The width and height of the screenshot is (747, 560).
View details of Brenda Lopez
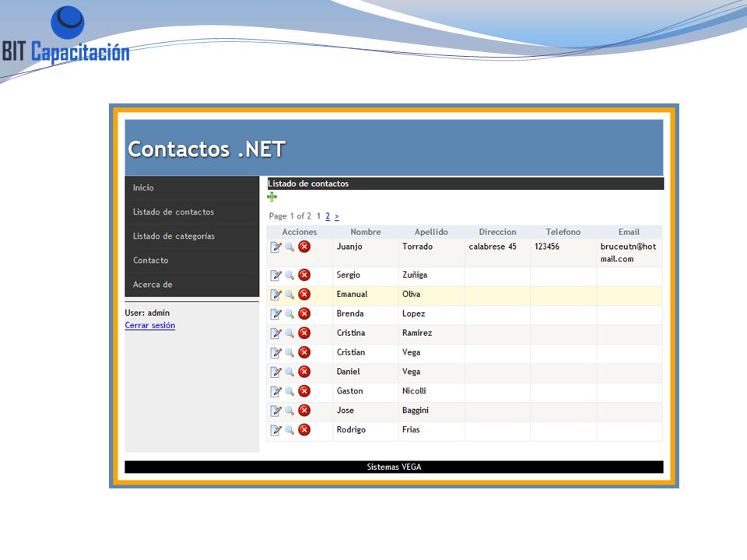[x=289, y=313]
